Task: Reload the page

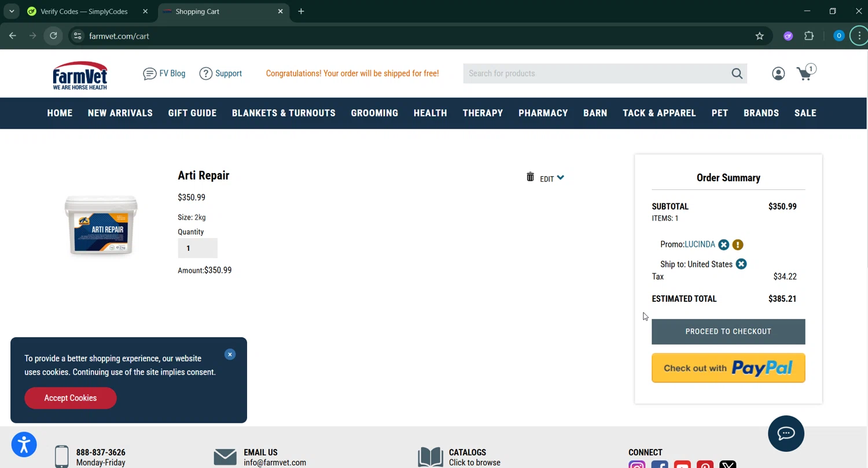Action: (53, 36)
